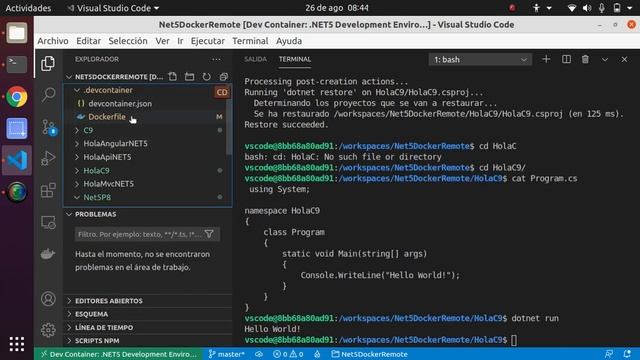Create a new file in explorer
640x360 pixels.
coord(173,77)
